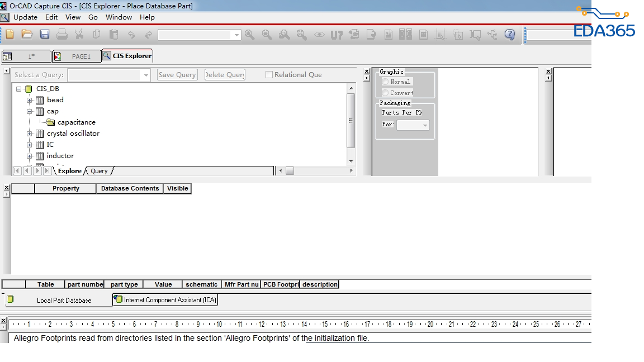
Task: Click the eye-shaped fisheye view icon
Action: 320,35
